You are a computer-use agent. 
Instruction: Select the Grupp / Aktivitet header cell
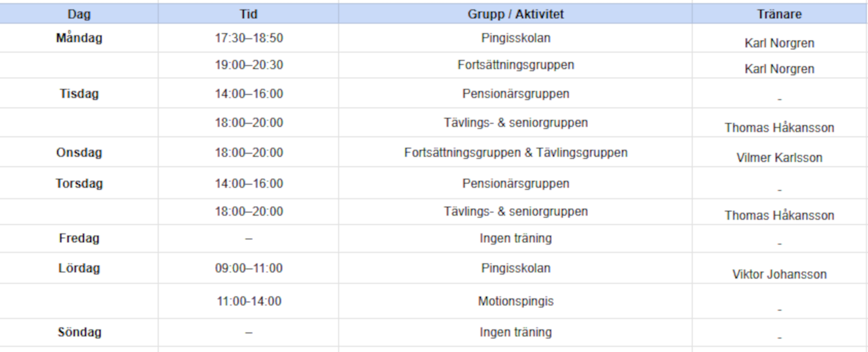pos(516,14)
